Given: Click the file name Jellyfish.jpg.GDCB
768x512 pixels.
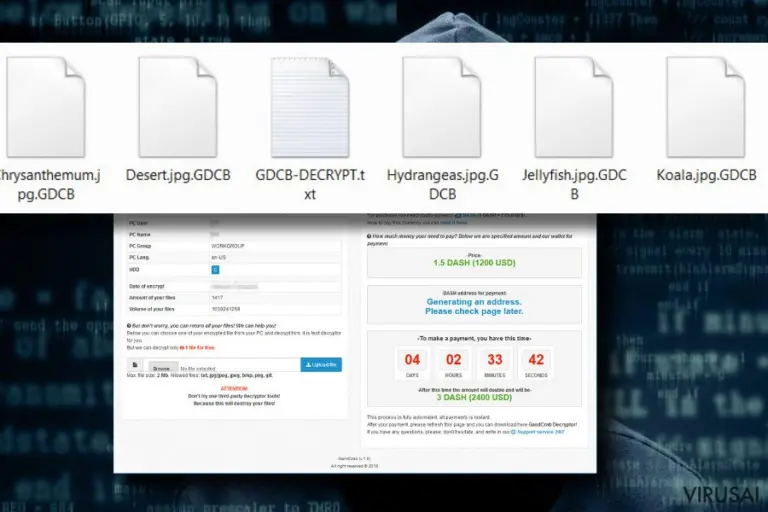Looking at the screenshot, I should (574, 185).
